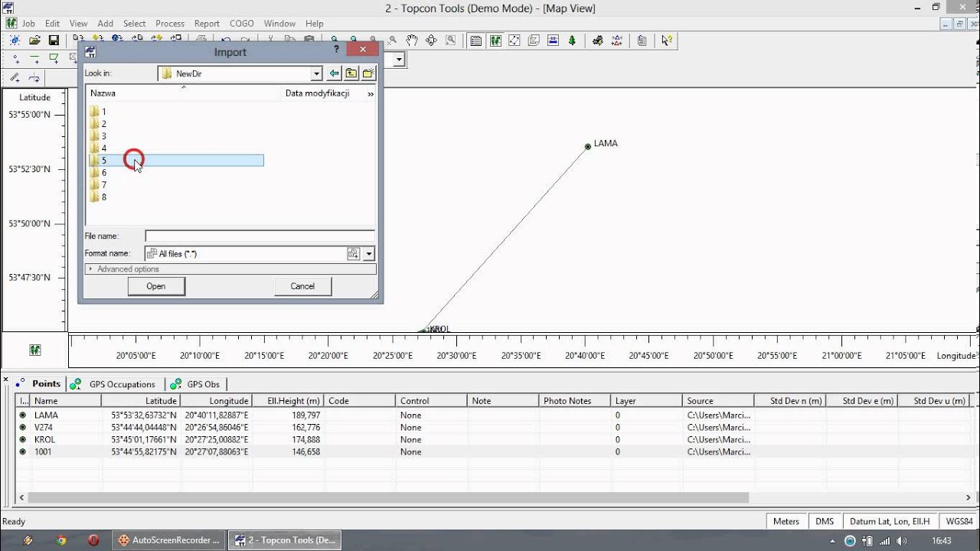Click the Add Line toolbar icon
This screenshot has width=980, height=551.
pos(34,59)
